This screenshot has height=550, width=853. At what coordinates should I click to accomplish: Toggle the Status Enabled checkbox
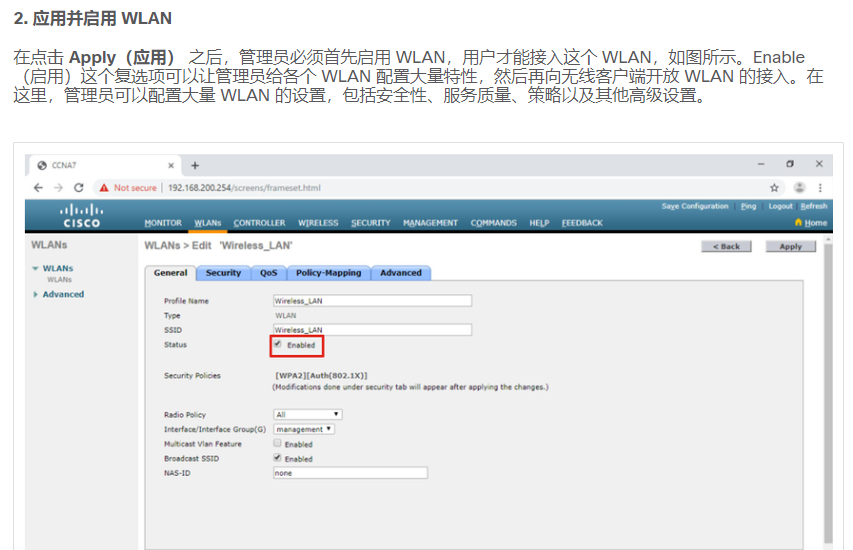278,344
